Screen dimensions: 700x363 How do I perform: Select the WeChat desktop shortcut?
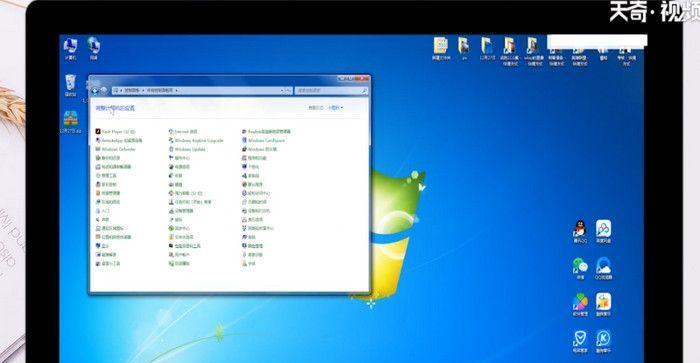[580, 268]
